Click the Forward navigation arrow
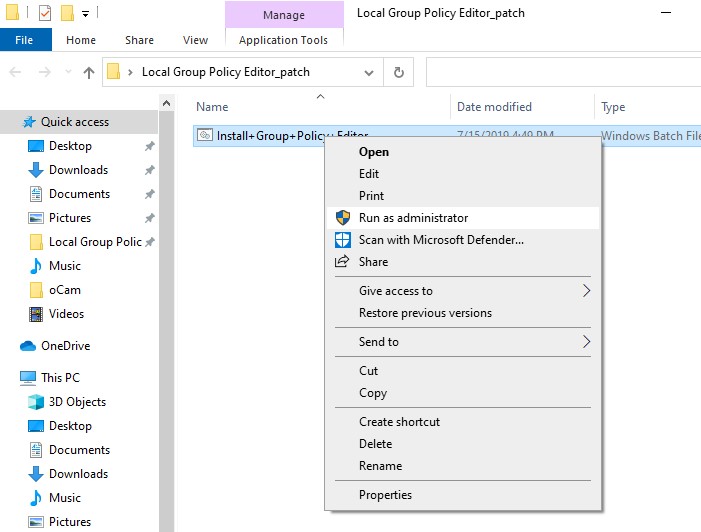Screen dimensions: 701x532 (45, 72)
